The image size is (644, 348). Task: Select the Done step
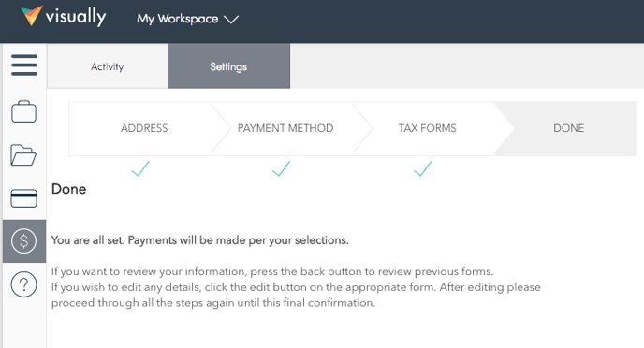pos(569,128)
